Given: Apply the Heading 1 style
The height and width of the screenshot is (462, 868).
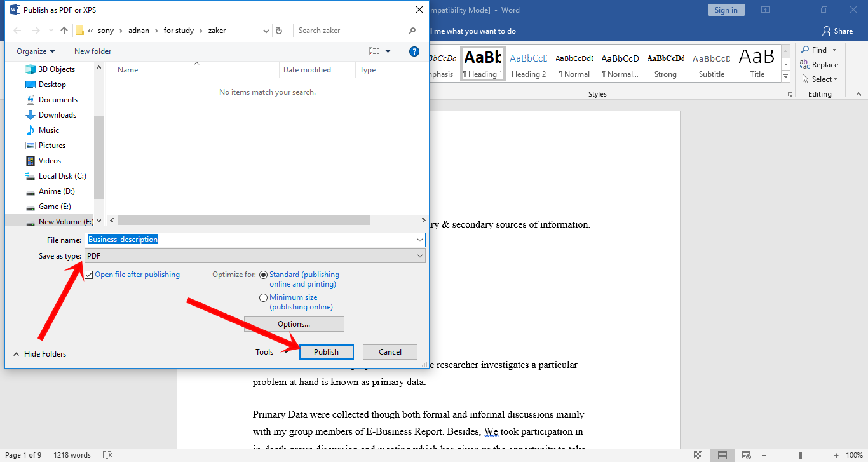Looking at the screenshot, I should click(482, 63).
